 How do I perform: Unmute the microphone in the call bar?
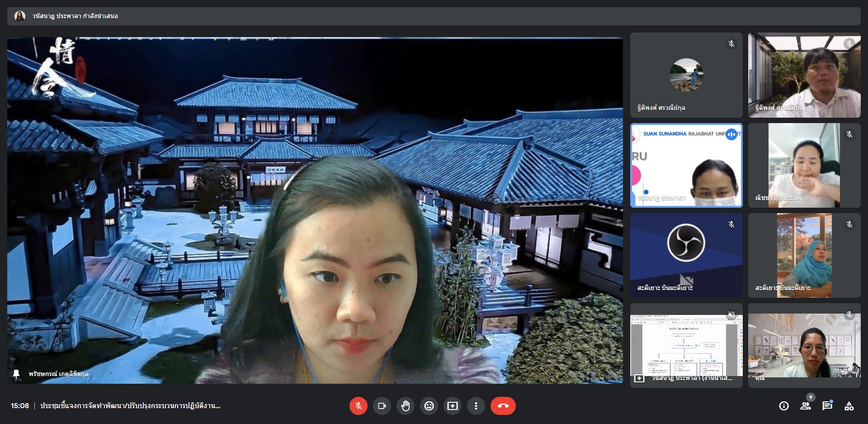358,406
